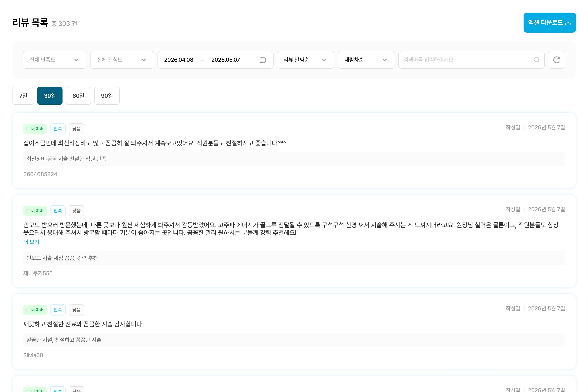This screenshot has width=588, height=392.
Task: Click summary 깔끔한 시설, 친절하고 꼼꼼한 시술
Action: [x=64, y=340]
